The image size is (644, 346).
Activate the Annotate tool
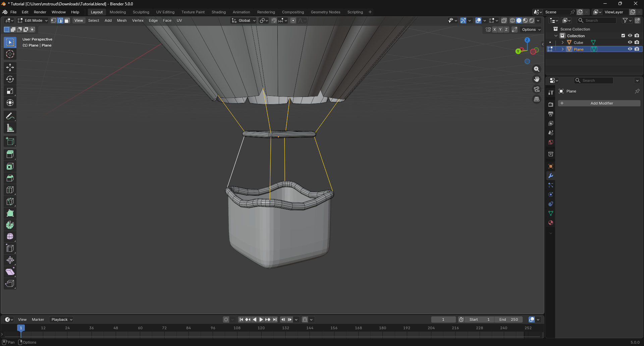click(x=10, y=116)
